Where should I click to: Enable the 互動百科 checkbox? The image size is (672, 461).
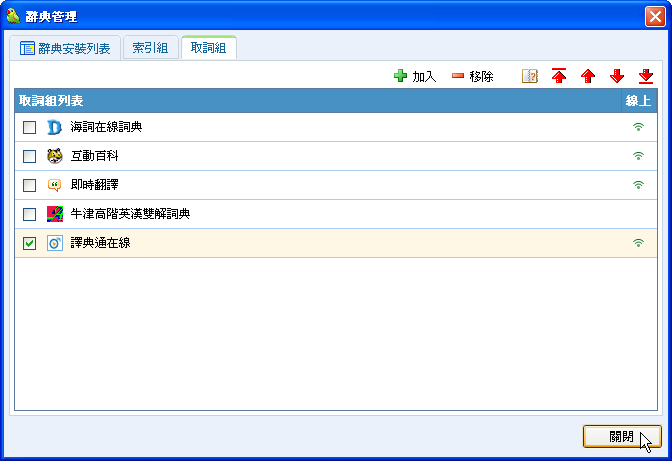(29, 156)
